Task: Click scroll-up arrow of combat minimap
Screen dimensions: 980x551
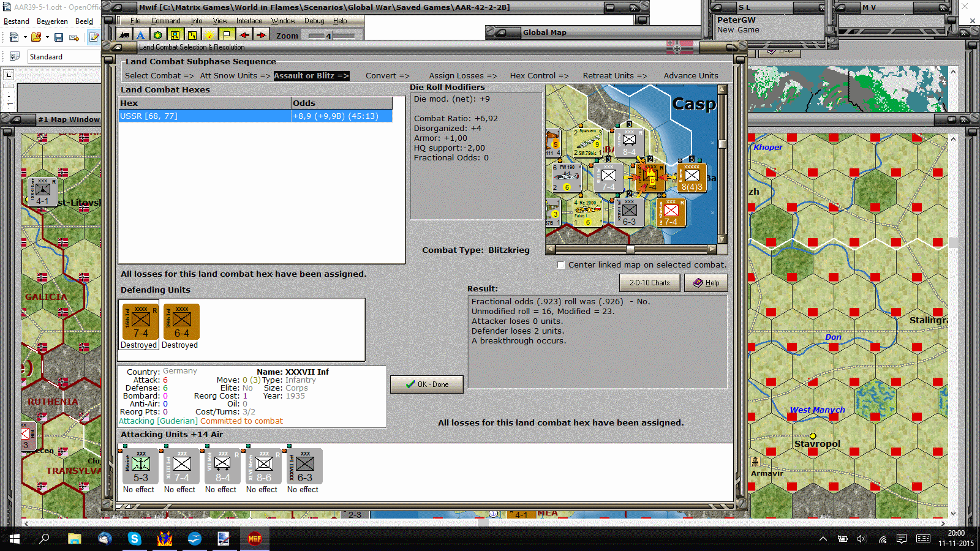Action: point(723,89)
